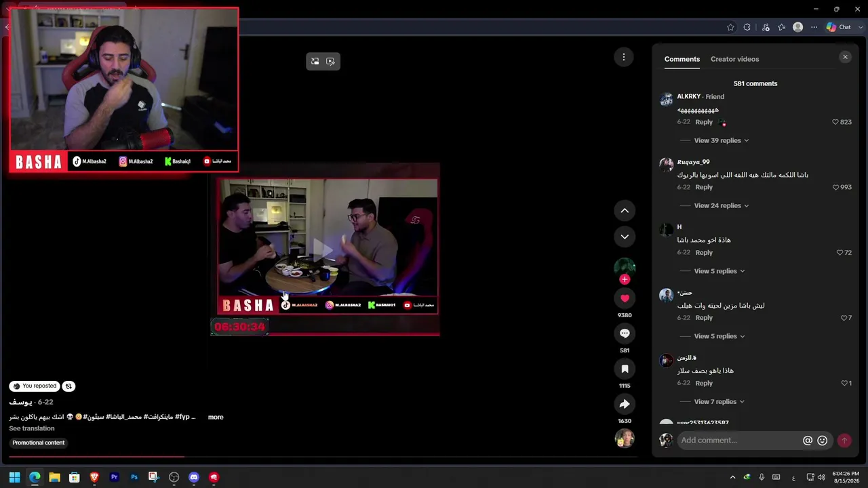This screenshot has height=488, width=868.
Task: Favorite this page with the star icon
Action: point(730,27)
